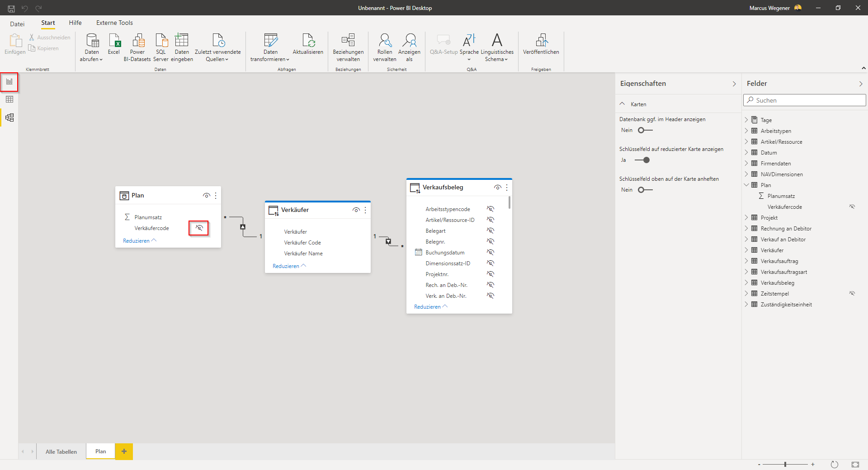Open the Data view in left sidebar

(x=9, y=99)
